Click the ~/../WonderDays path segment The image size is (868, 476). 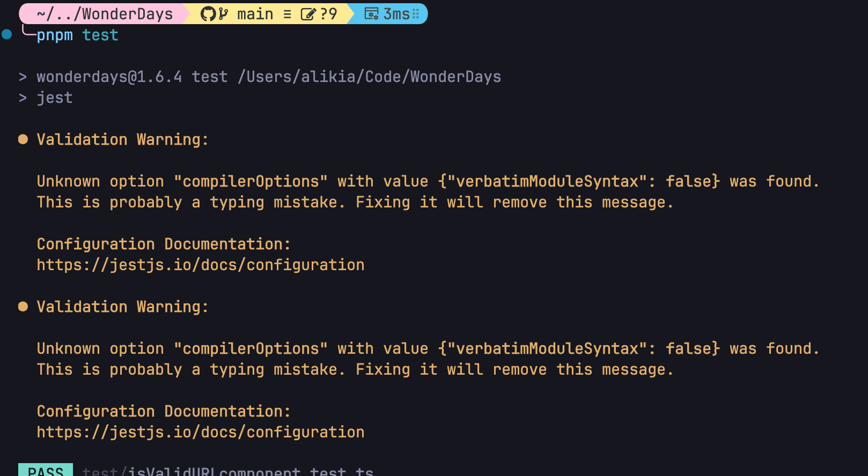[x=105, y=14]
